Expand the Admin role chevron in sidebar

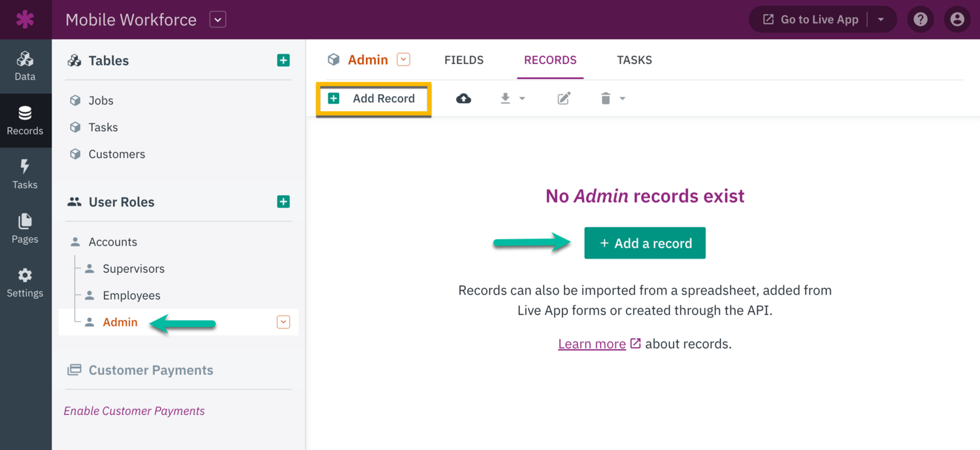pos(283,321)
